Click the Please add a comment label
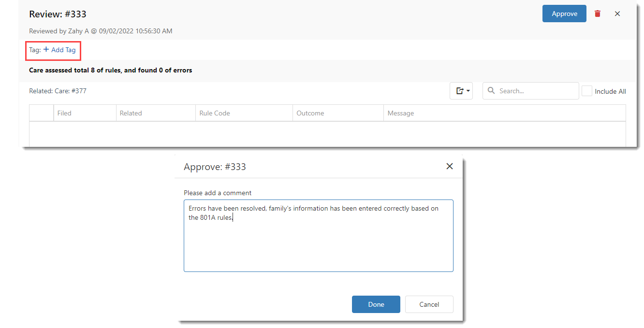 218,193
